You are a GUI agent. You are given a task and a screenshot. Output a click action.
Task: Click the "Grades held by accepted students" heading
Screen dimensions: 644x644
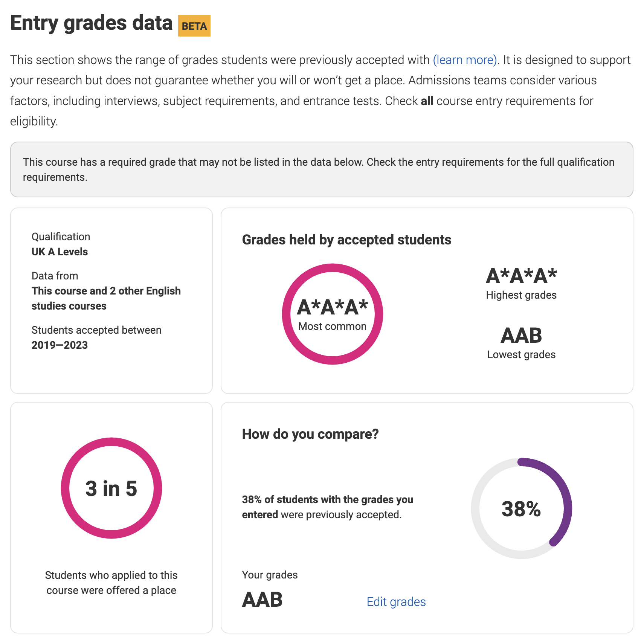tap(346, 240)
